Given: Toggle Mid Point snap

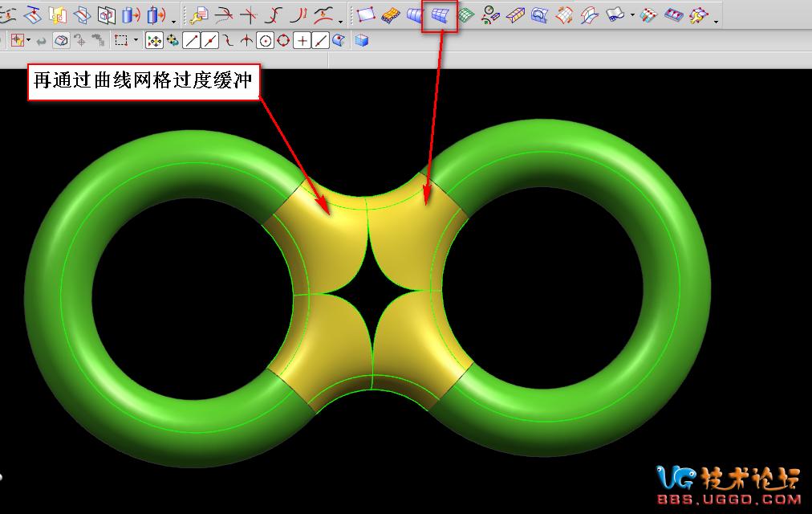Looking at the screenshot, I should point(209,40).
